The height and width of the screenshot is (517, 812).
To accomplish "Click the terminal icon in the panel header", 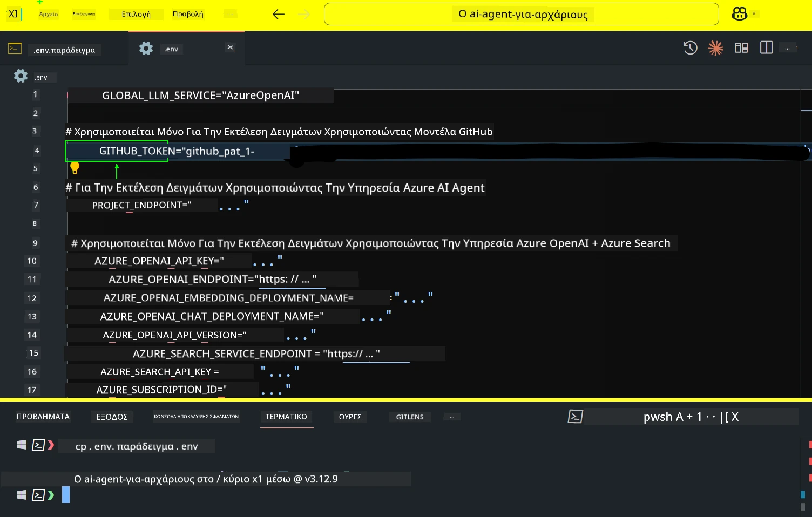I will pyautogui.click(x=575, y=416).
